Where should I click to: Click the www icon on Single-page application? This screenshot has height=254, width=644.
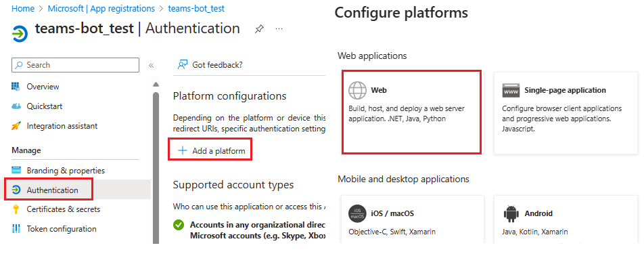pos(511,90)
